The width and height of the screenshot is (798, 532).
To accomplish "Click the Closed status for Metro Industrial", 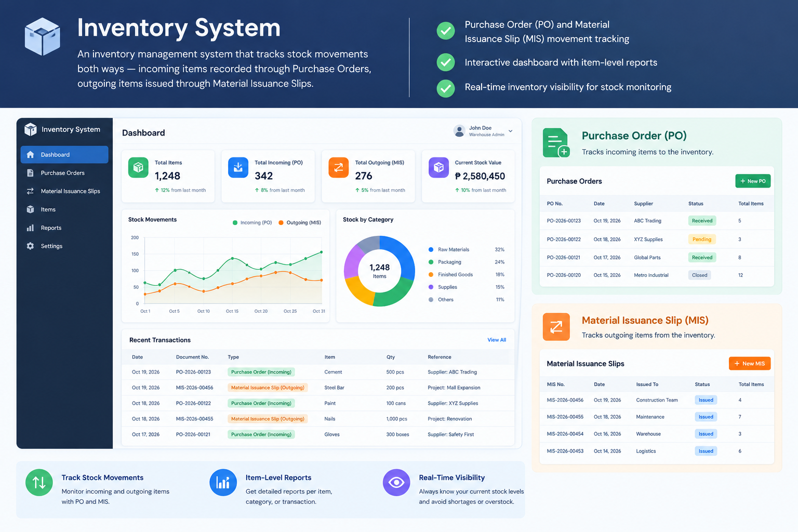I will (700, 275).
